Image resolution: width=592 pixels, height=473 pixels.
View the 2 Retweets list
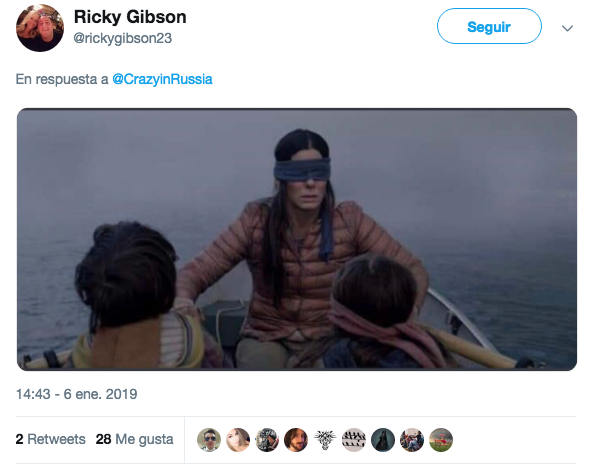coord(51,439)
